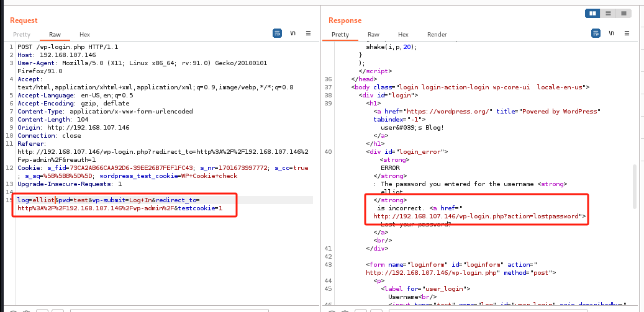Open the Response panel hamburger options menu
Screen dimensions: 644x312
pos(627,33)
